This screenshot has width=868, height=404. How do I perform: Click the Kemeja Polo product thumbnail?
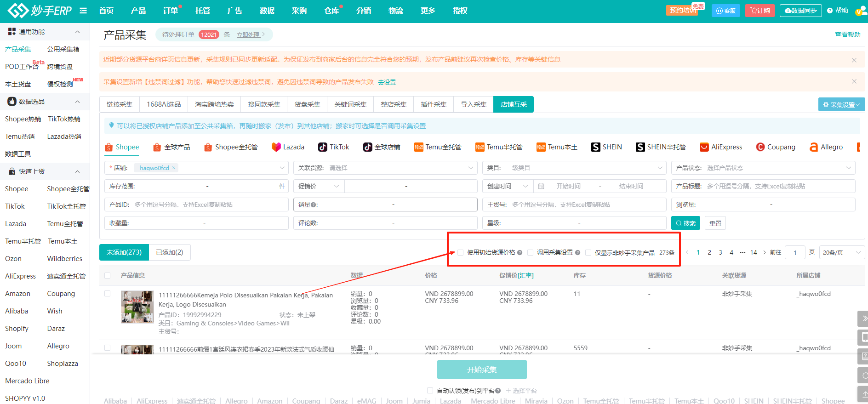click(x=137, y=307)
